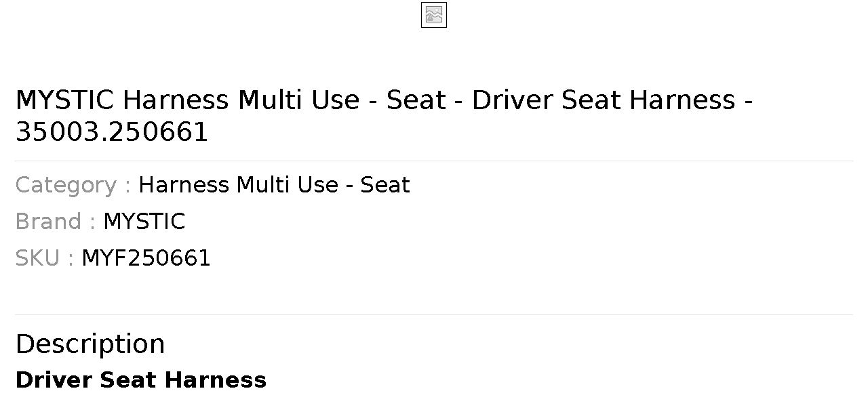The width and height of the screenshot is (868, 412).
Task: Click the word Seat in the category link
Action: pyautogui.click(x=385, y=185)
